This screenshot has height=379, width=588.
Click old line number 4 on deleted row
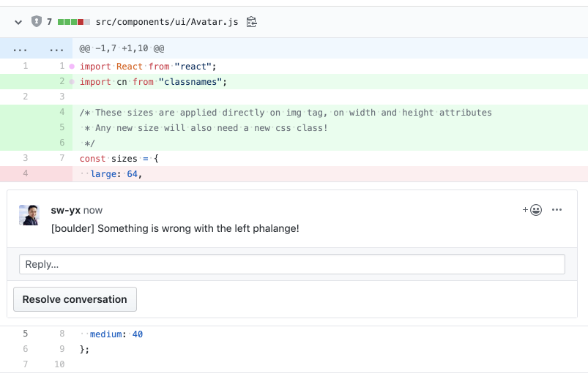coord(25,173)
